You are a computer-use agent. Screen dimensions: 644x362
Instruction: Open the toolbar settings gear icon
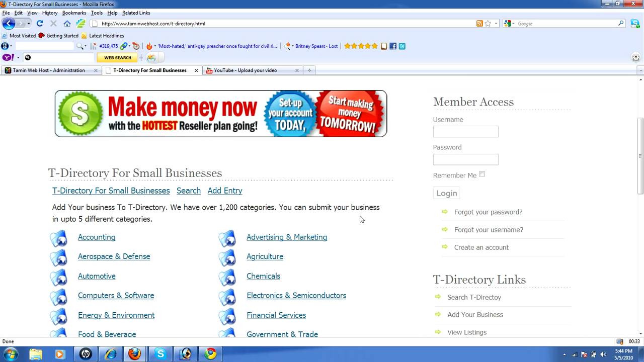point(635,58)
